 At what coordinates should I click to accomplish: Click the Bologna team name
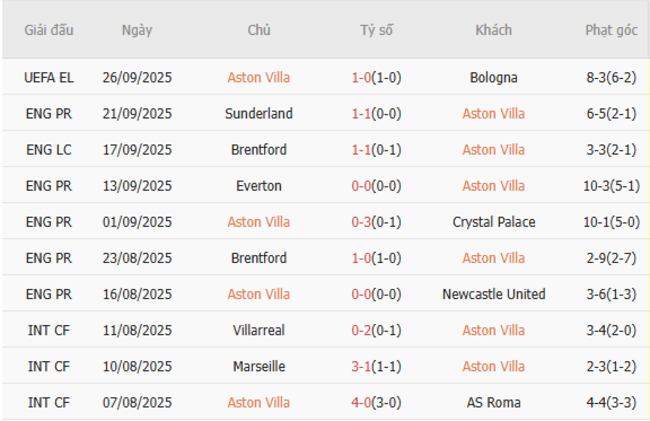pos(493,77)
